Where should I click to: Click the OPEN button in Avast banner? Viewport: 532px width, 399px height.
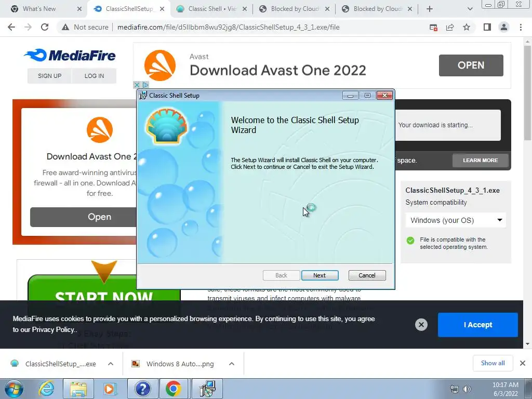[x=471, y=65]
